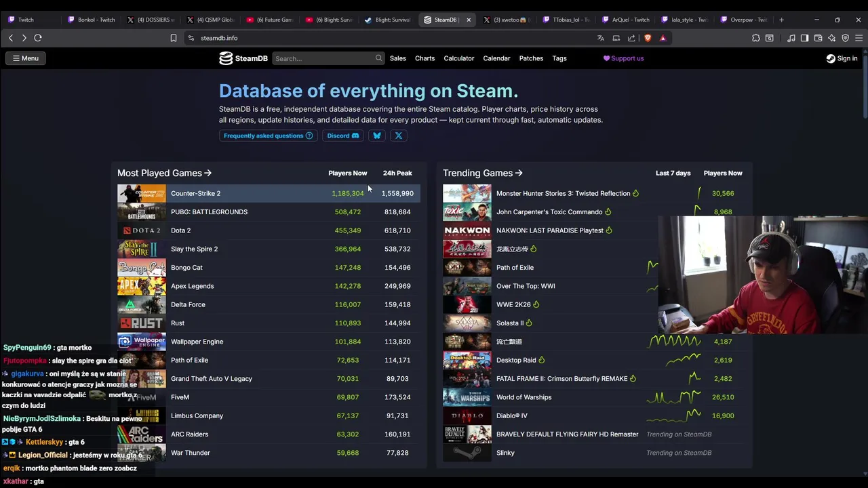The width and height of the screenshot is (868, 488).
Task: Open site settings icon in address bar
Action: 191,38
